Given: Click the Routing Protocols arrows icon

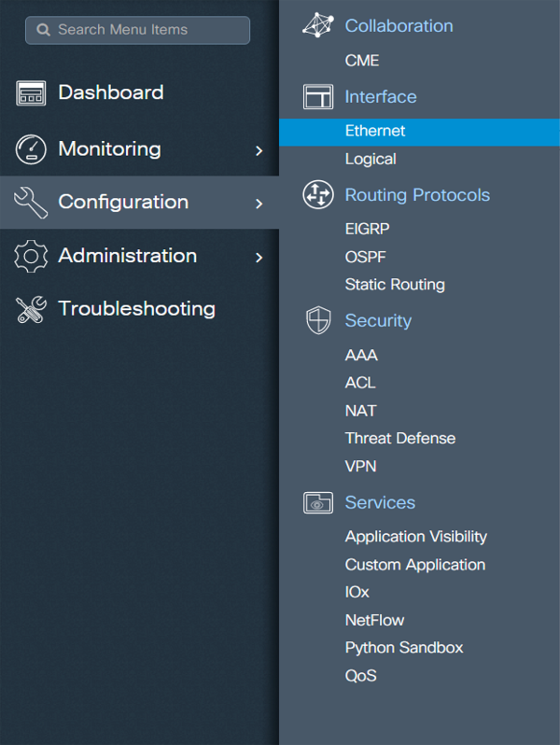Looking at the screenshot, I should (318, 195).
